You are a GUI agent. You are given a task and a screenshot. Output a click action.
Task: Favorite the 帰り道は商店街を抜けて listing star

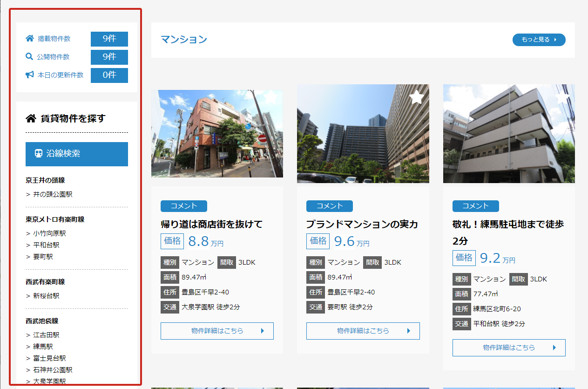270,98
